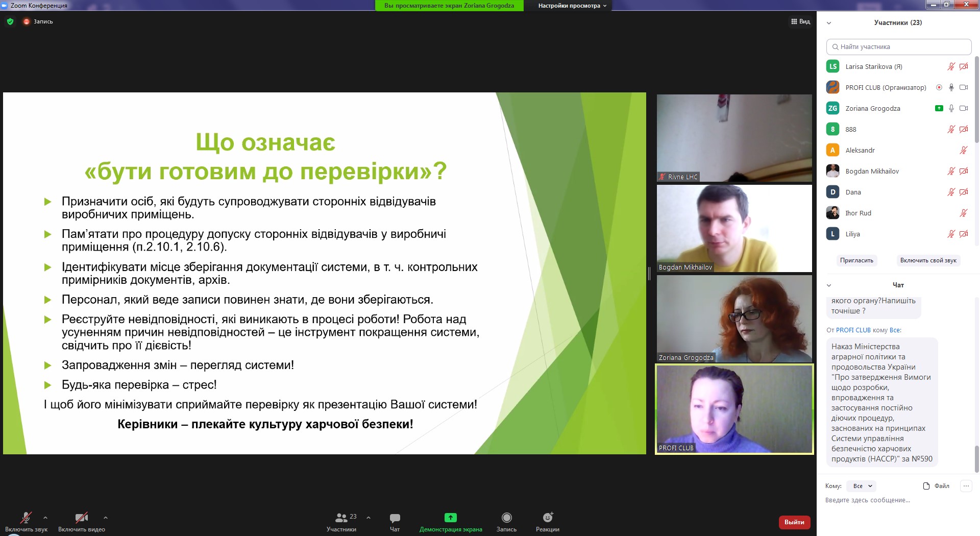This screenshot has height=536, width=980.
Task: Click PROFI CLUB camera icon
Action: point(964,87)
